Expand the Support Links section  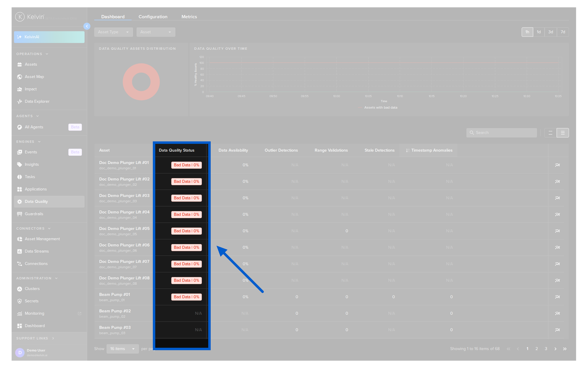click(35, 339)
